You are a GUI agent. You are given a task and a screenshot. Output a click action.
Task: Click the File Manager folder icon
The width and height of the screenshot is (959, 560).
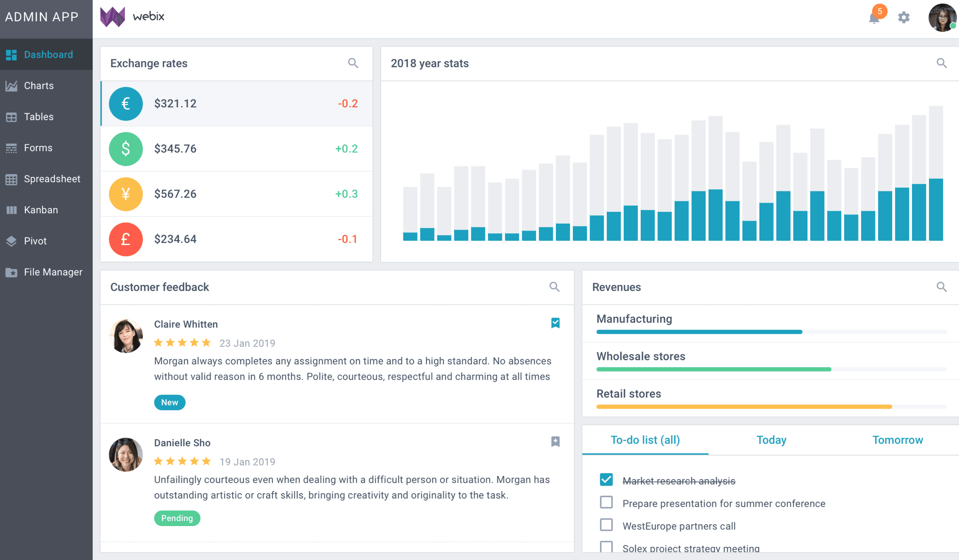tap(11, 273)
